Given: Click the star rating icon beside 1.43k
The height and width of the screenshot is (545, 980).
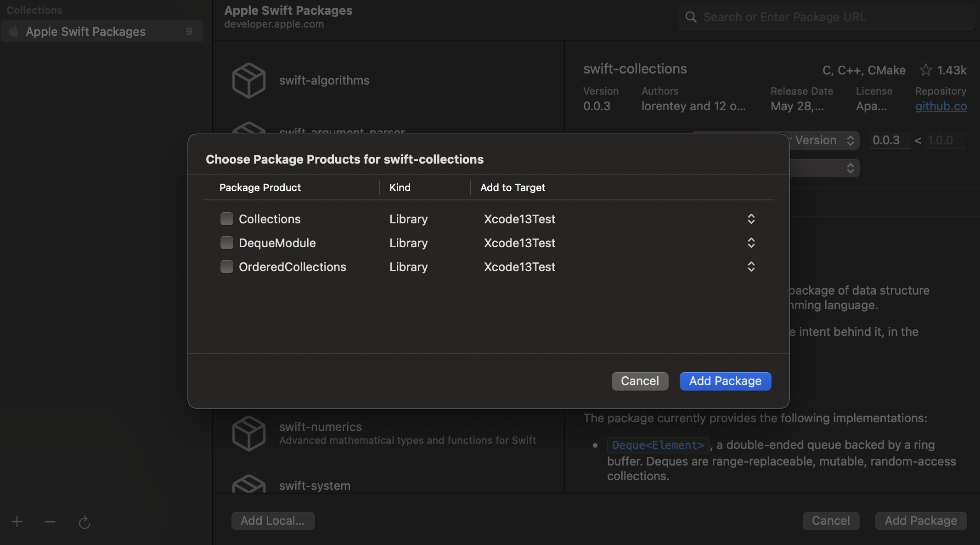Looking at the screenshot, I should (x=926, y=70).
